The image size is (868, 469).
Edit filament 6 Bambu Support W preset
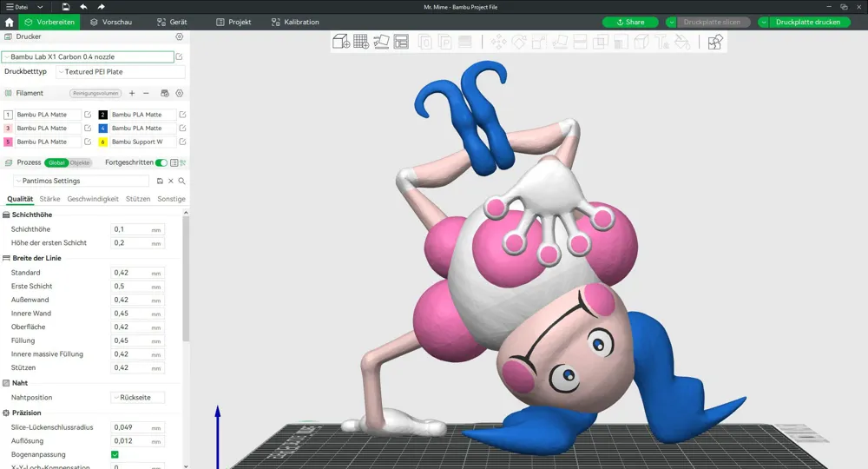[182, 142]
